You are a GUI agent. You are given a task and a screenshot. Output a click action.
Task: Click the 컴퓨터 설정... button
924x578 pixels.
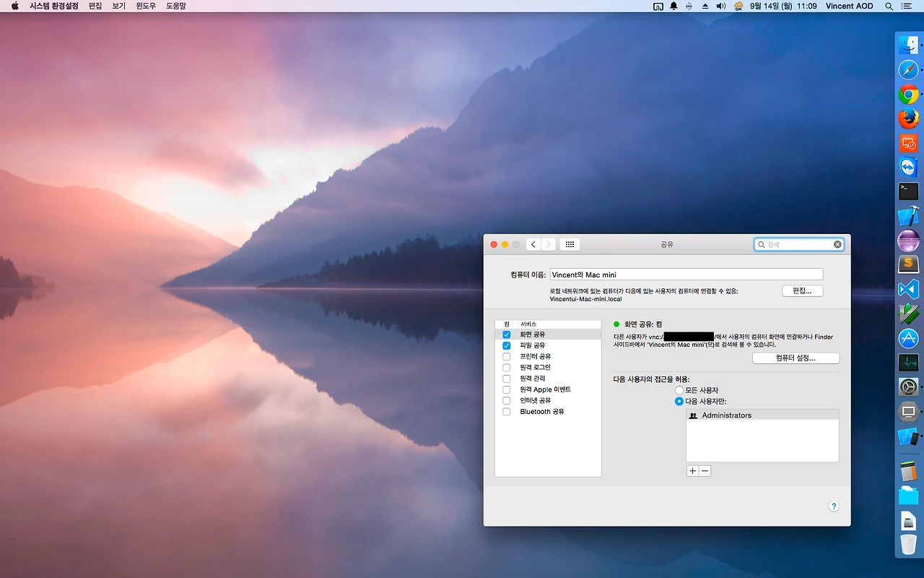pyautogui.click(x=796, y=358)
